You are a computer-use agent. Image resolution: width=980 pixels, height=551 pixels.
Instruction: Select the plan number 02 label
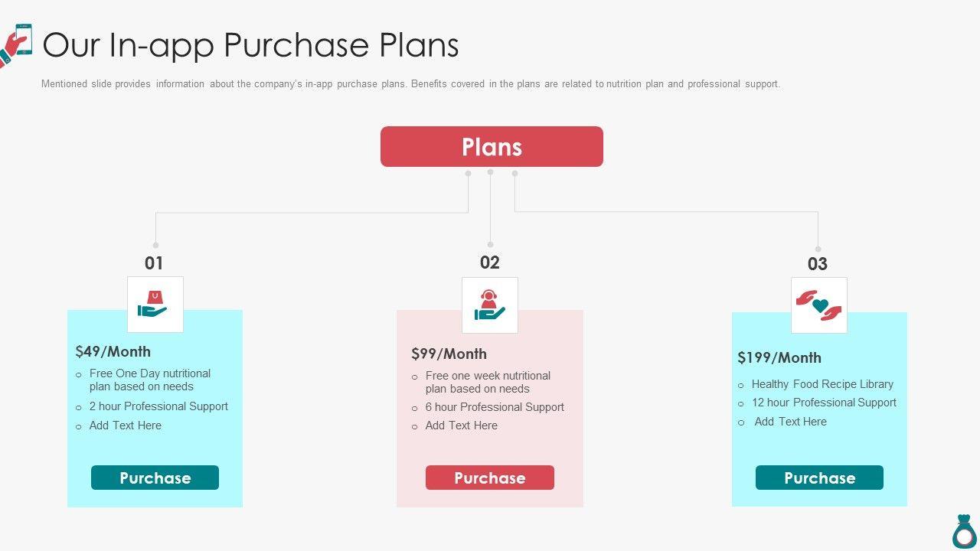point(489,262)
